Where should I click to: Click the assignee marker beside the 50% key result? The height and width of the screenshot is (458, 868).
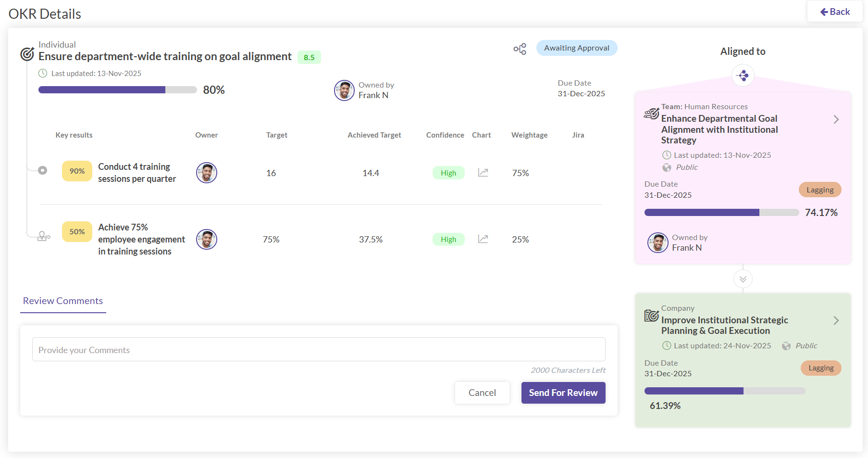pyautogui.click(x=44, y=236)
